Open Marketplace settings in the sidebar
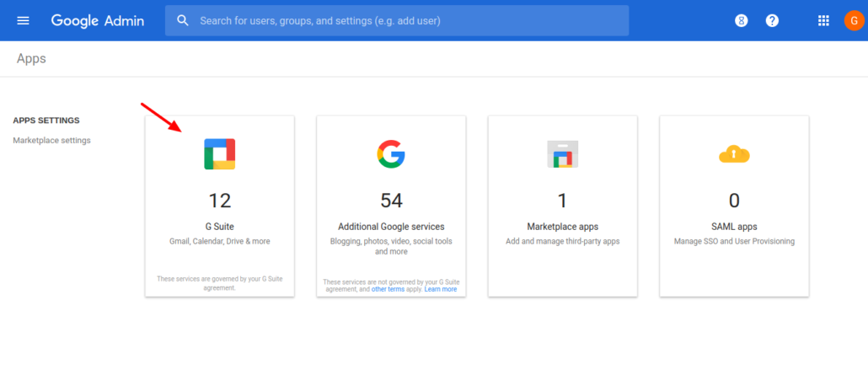 [x=51, y=141]
